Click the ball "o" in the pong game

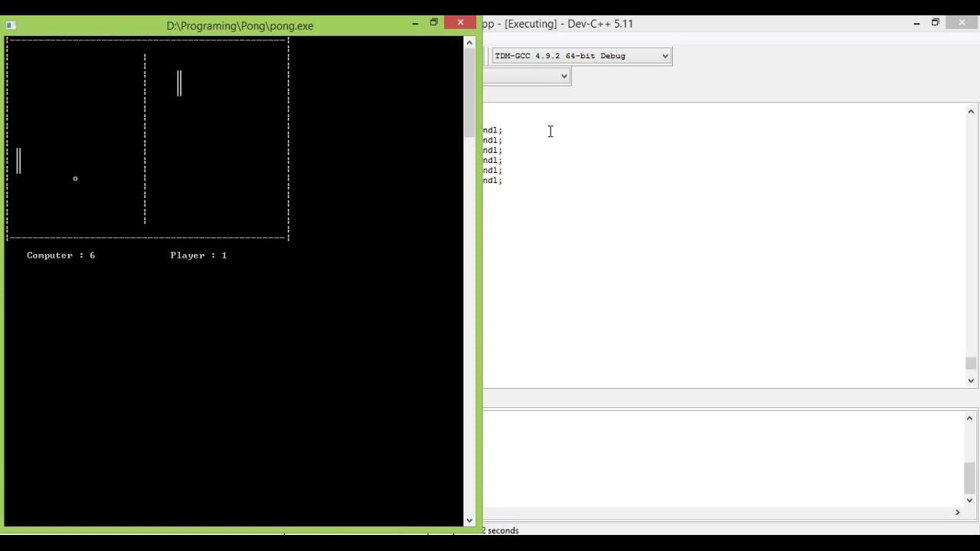[x=75, y=178]
